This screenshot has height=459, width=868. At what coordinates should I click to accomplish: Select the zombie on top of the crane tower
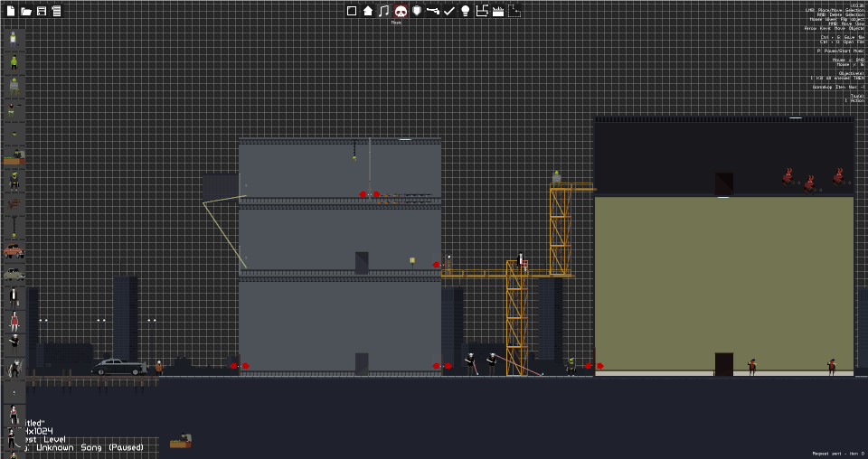(x=556, y=177)
